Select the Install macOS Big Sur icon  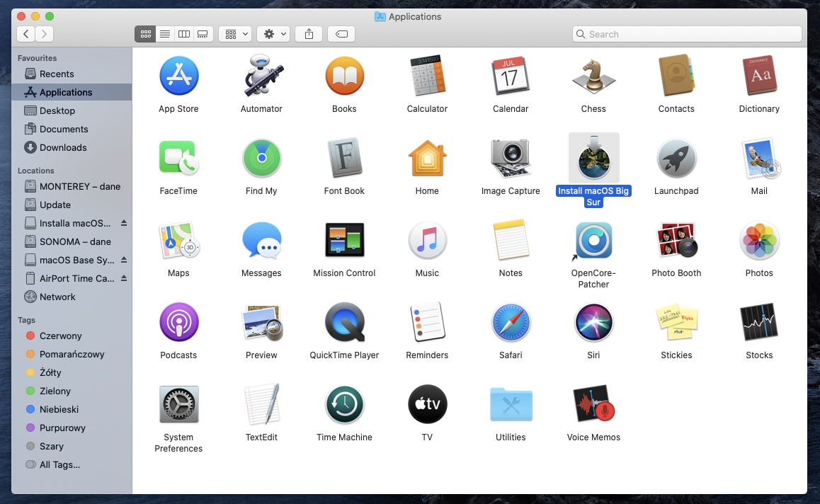click(593, 158)
